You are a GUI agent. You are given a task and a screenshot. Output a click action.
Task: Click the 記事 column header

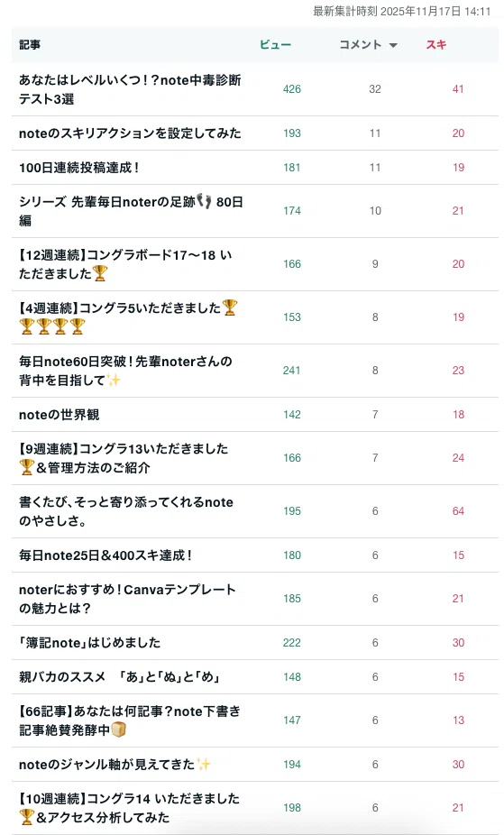(30, 45)
